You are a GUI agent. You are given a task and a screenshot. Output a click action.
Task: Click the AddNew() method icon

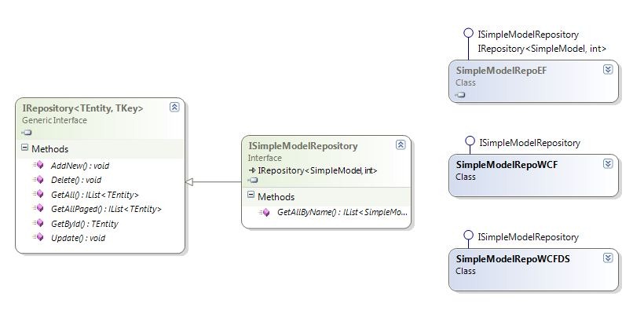(38, 165)
